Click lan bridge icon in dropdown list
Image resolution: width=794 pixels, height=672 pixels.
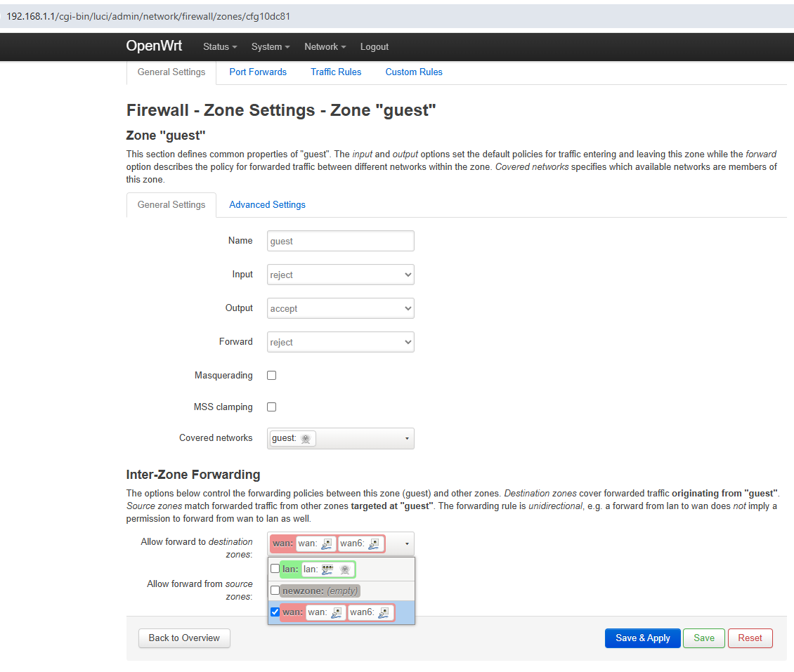(327, 569)
